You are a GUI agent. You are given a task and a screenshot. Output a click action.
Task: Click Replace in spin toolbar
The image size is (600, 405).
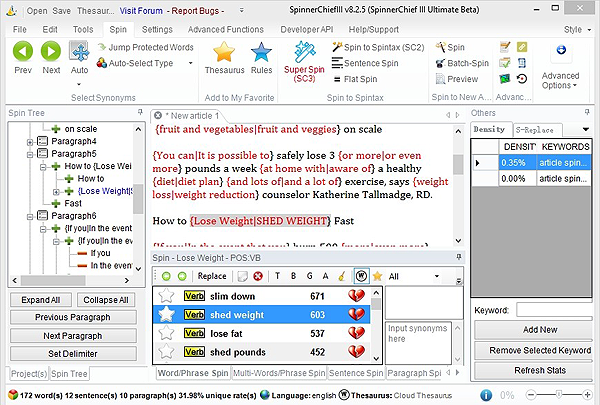click(212, 276)
